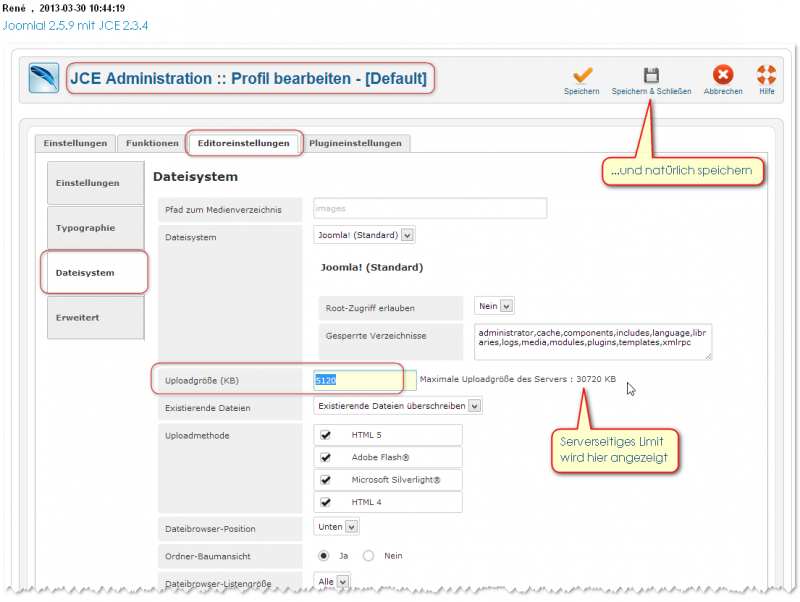Screen dimensions: 800x602
Task: Click the Uploadgröße (KB) input field
Action: (x=365, y=381)
